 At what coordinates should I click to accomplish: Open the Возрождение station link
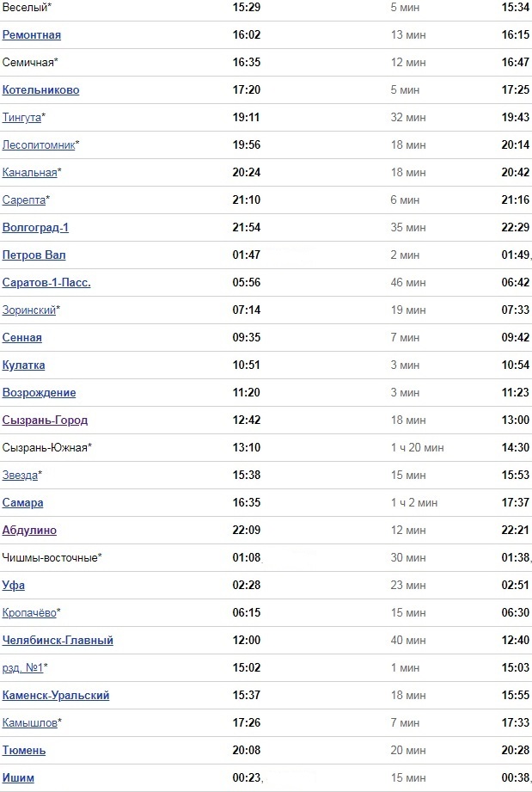click(40, 393)
